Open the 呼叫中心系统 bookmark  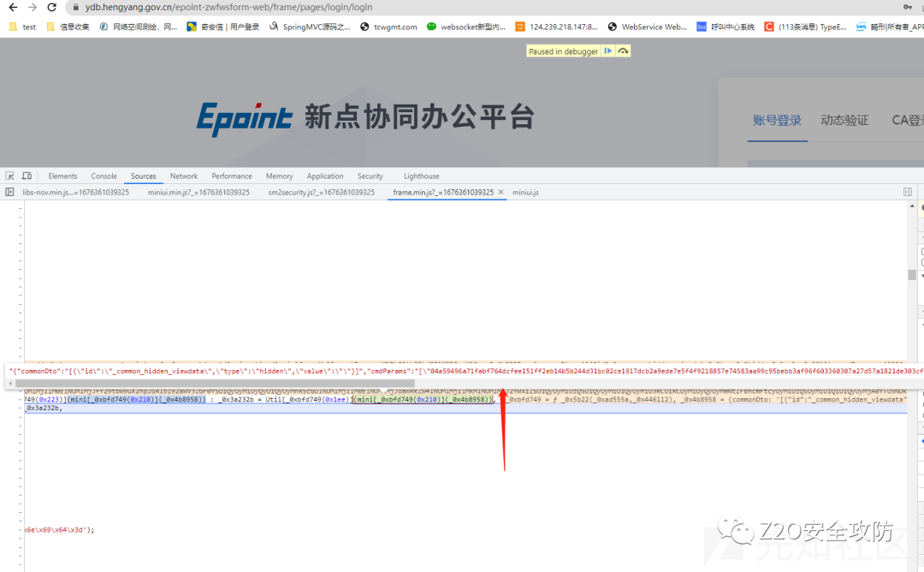click(726, 27)
